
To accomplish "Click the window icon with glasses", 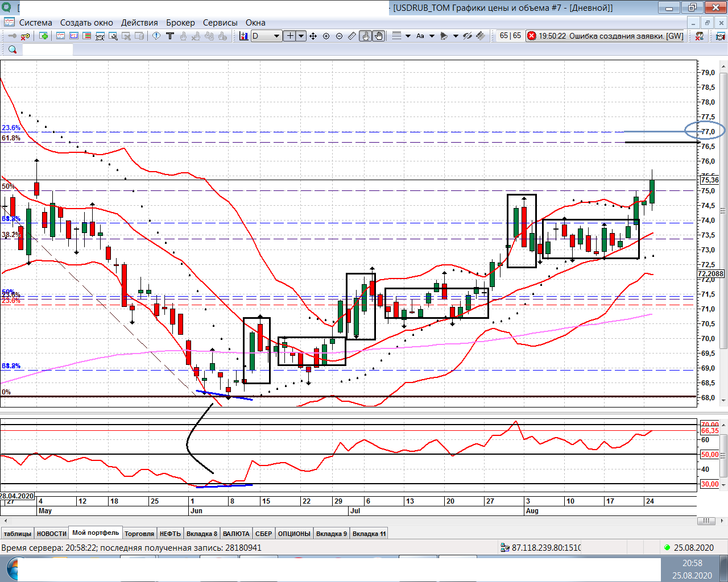I will (100, 36).
